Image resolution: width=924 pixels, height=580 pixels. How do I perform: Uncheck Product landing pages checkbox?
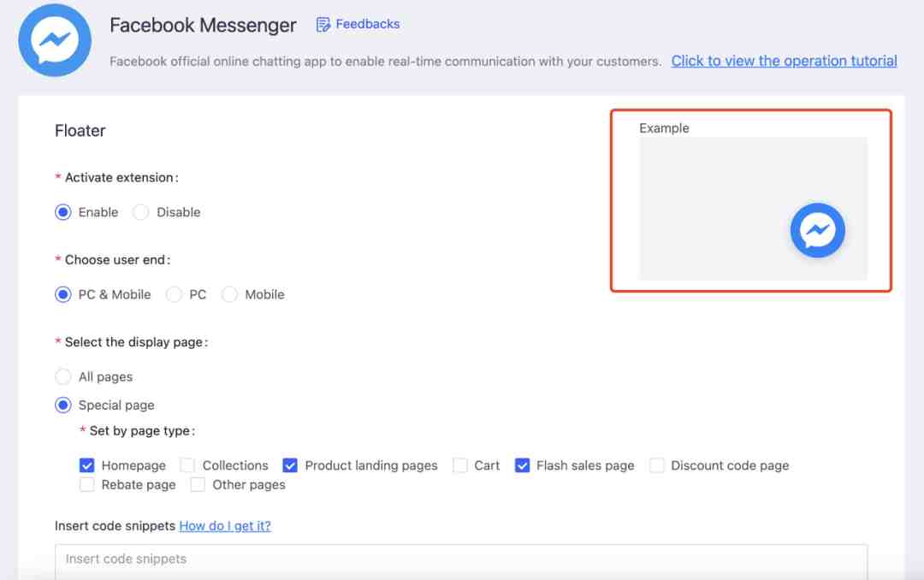290,465
